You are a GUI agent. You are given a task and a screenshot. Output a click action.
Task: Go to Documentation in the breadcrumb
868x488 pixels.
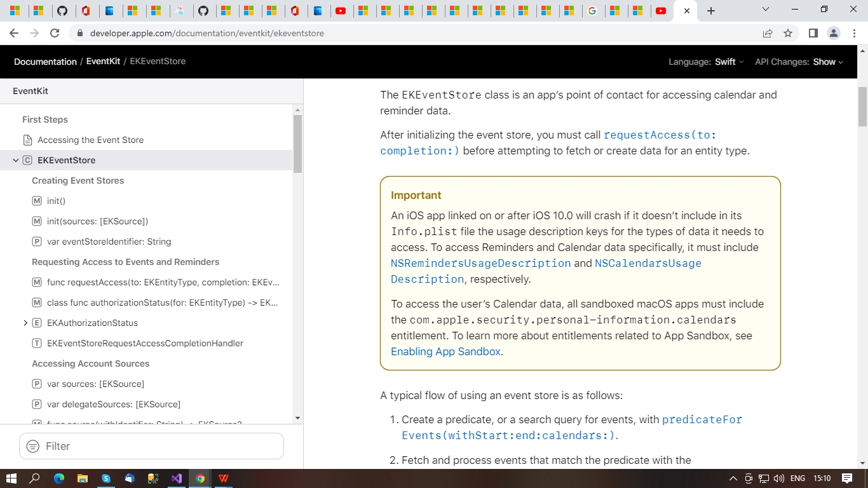pyautogui.click(x=45, y=62)
